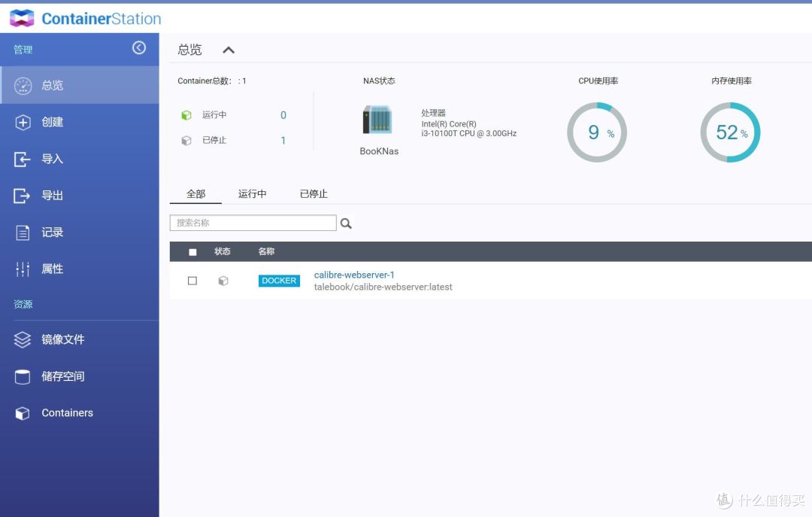The width and height of the screenshot is (812, 517).
Task: Open 总览 in the sidebar
Action: coord(79,85)
